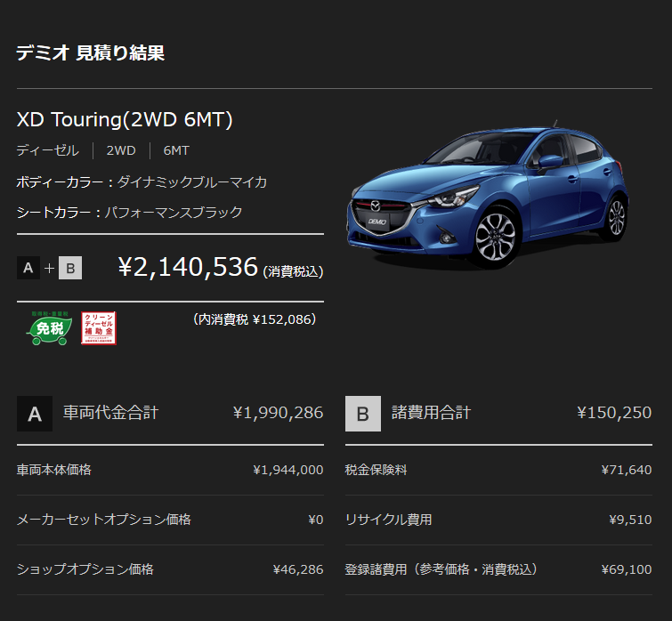Screen dimensions: 672x621
Task: Click the ¥1,944,000 value
Action: pos(288,471)
